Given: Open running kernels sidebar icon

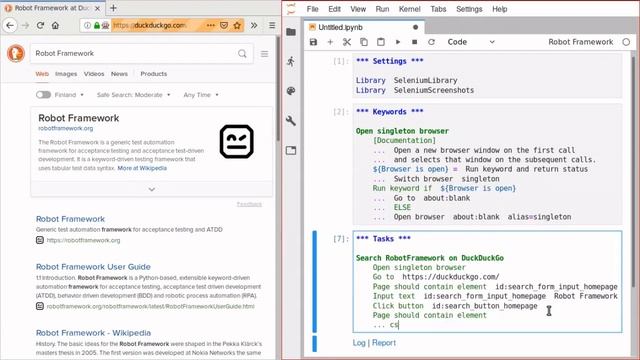Looking at the screenshot, I should (291, 61).
